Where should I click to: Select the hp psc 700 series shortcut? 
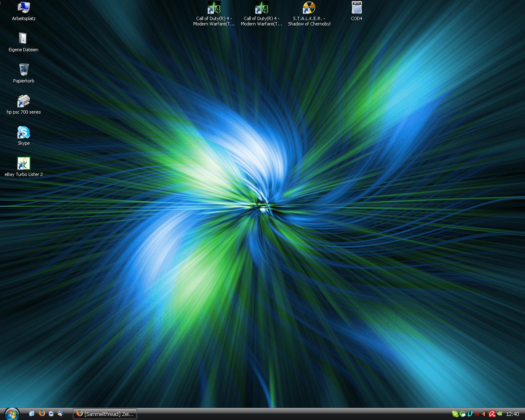24,105
